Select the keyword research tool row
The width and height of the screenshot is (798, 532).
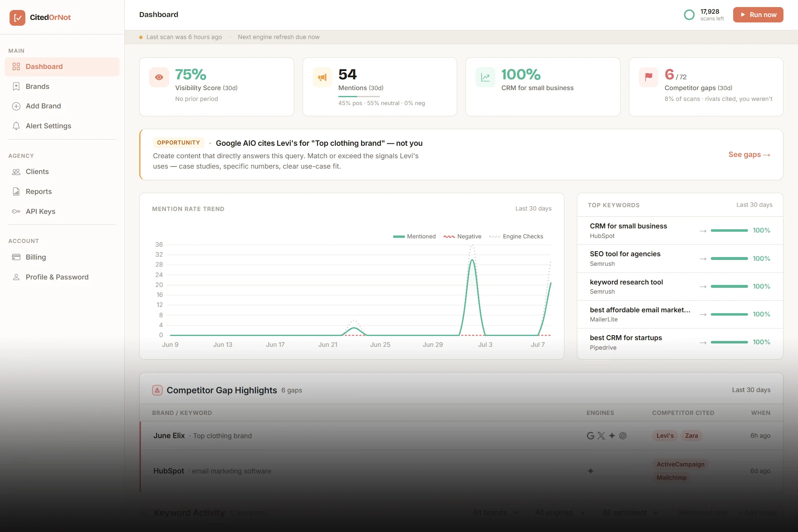coord(680,287)
